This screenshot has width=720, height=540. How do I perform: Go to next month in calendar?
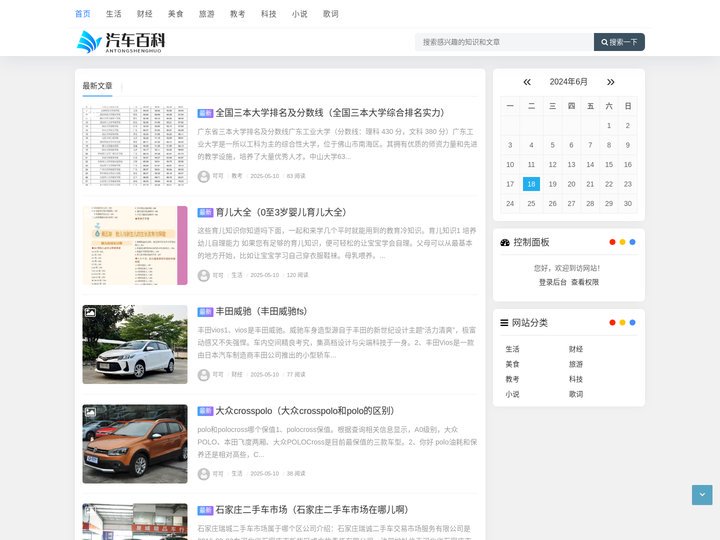coord(610,82)
